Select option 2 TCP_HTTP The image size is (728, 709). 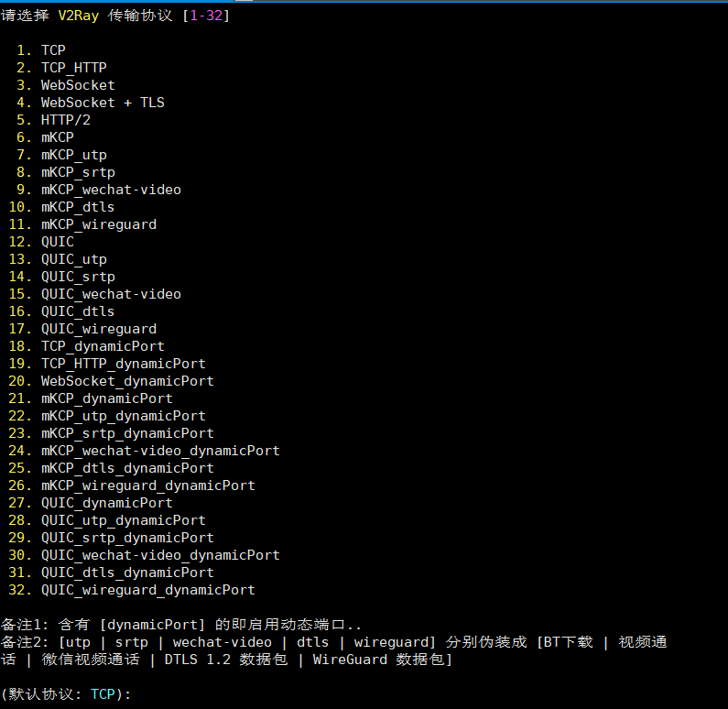click(73, 68)
